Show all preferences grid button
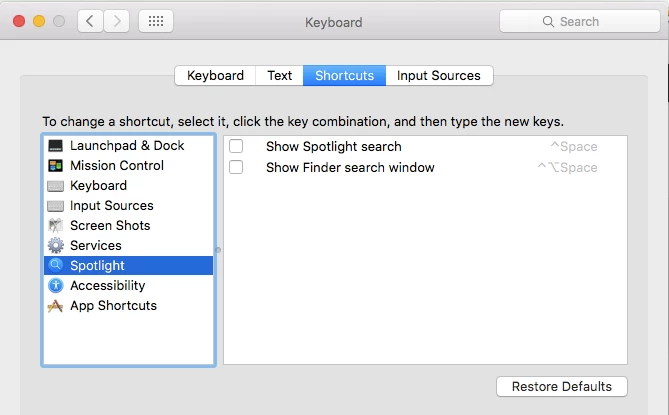Screen dimensions: 669x415 [157, 21]
